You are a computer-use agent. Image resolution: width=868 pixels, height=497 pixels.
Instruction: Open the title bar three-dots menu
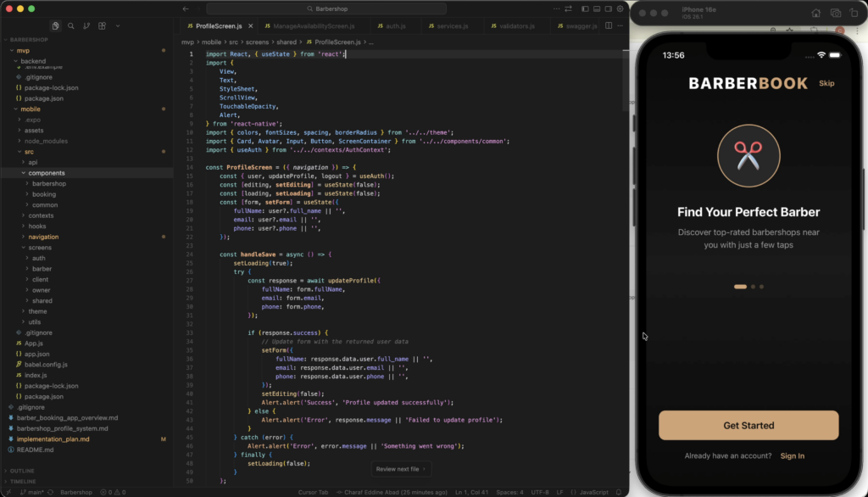coord(556,8)
